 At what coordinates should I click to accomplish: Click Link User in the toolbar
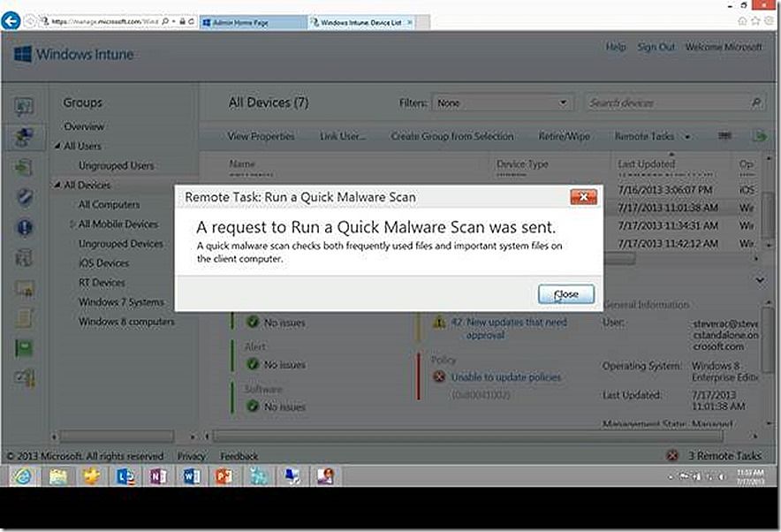click(343, 136)
